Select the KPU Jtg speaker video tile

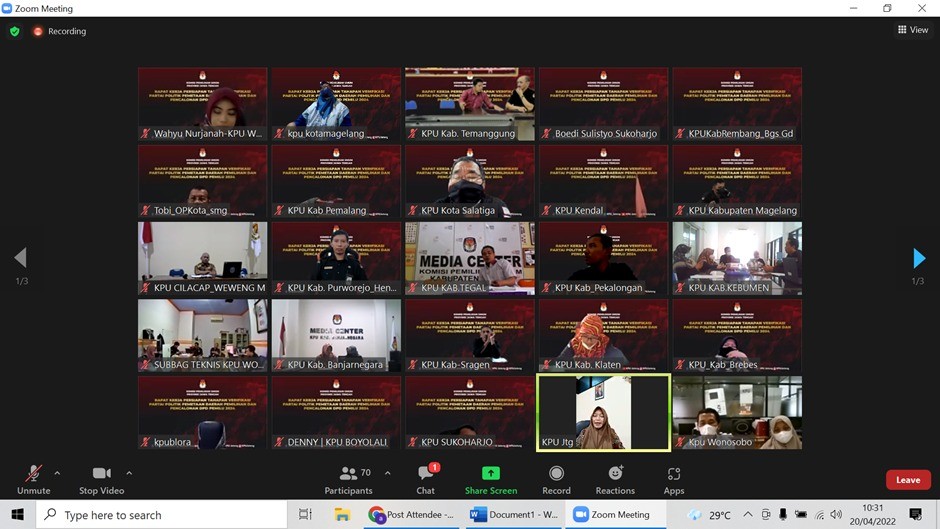coord(604,412)
